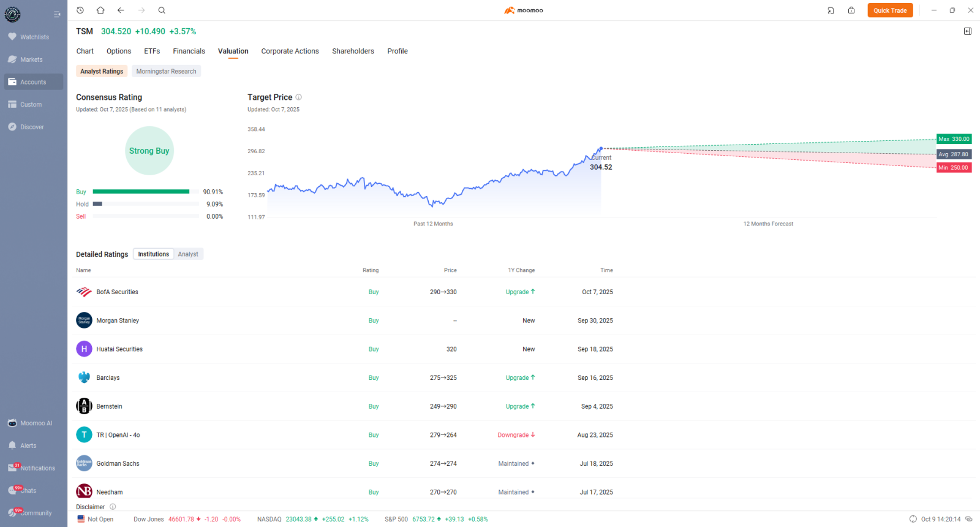Click the Max 330.00 target label
This screenshot has height=527, width=980.
pyautogui.click(x=954, y=139)
